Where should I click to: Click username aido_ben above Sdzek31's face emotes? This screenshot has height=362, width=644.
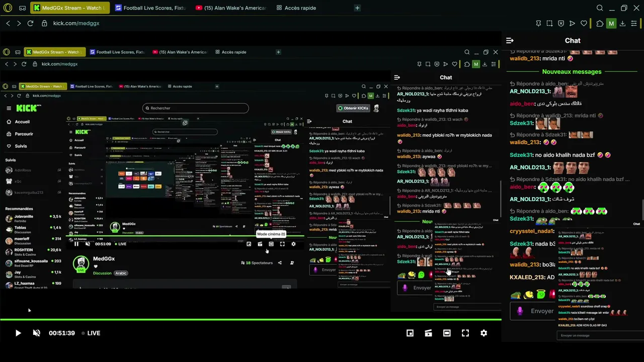(522, 103)
